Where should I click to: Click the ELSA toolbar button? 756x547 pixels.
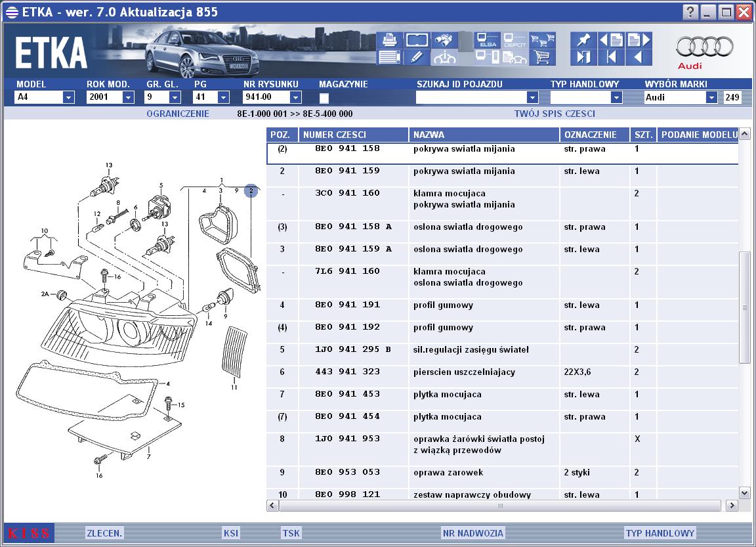coord(487,40)
